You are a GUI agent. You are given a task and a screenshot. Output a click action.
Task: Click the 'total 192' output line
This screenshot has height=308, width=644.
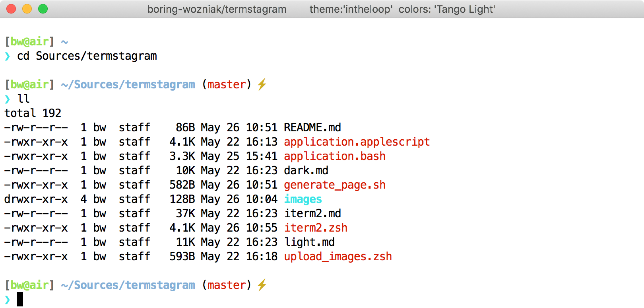point(33,113)
